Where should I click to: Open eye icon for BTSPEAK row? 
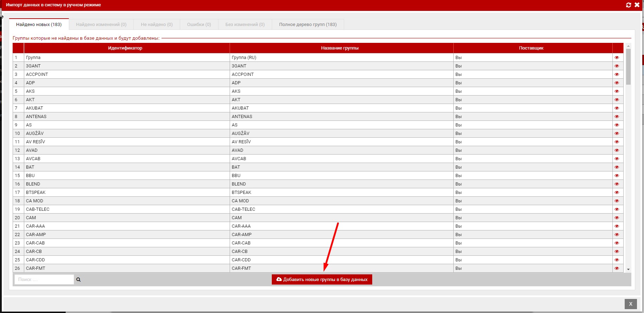pyautogui.click(x=617, y=193)
